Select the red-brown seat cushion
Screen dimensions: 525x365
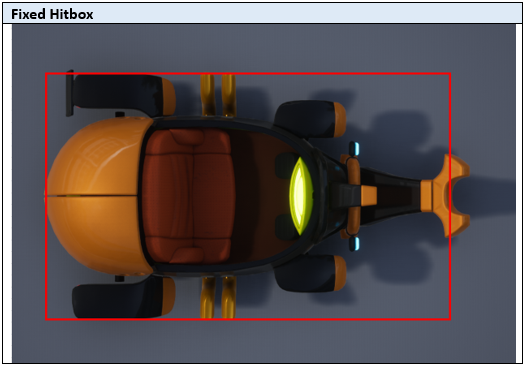pos(188,196)
